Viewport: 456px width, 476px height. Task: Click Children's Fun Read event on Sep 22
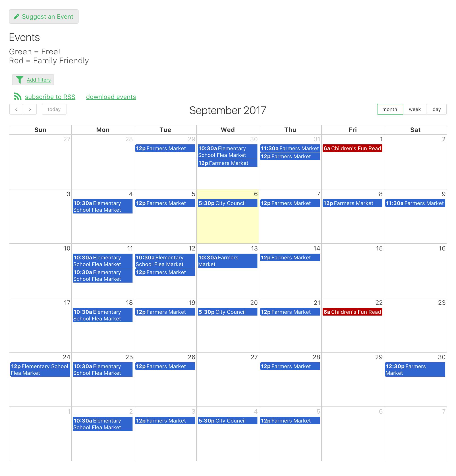[352, 312]
